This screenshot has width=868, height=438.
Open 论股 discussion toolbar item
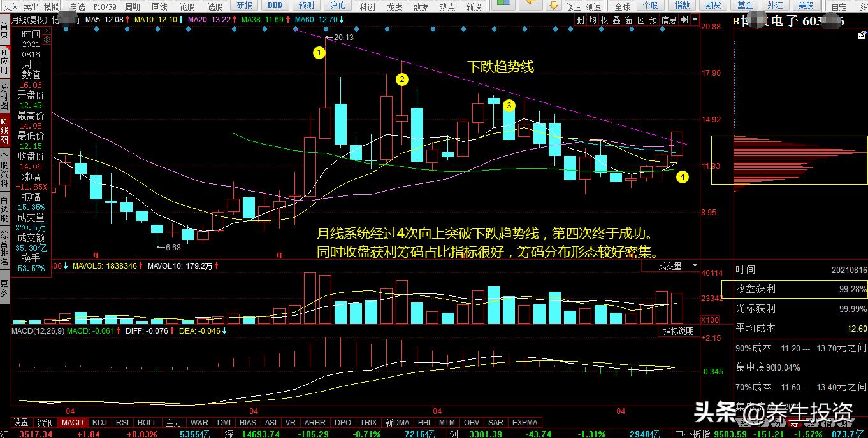point(187,6)
